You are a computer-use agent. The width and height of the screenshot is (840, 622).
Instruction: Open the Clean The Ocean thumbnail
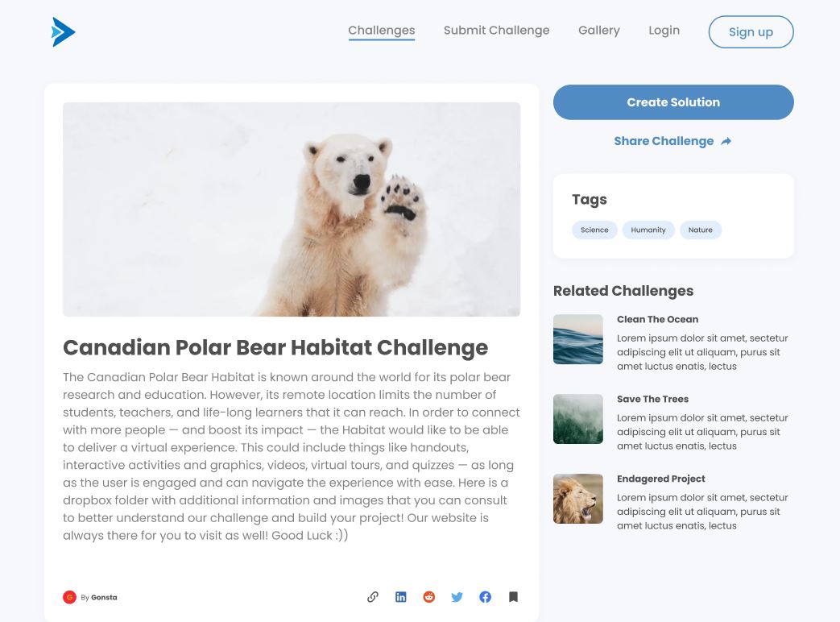[578, 339]
